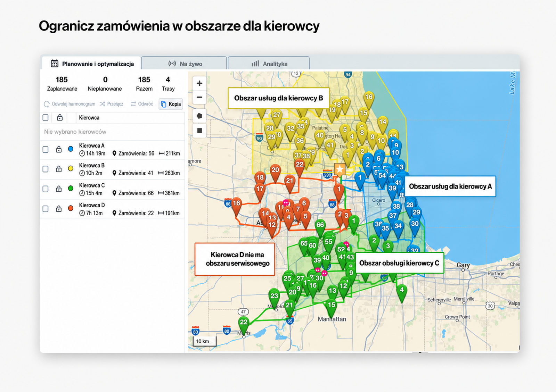This screenshot has width=556, height=392.
Task: Tick the checkbox for Kierowca A
Action: tap(46, 149)
